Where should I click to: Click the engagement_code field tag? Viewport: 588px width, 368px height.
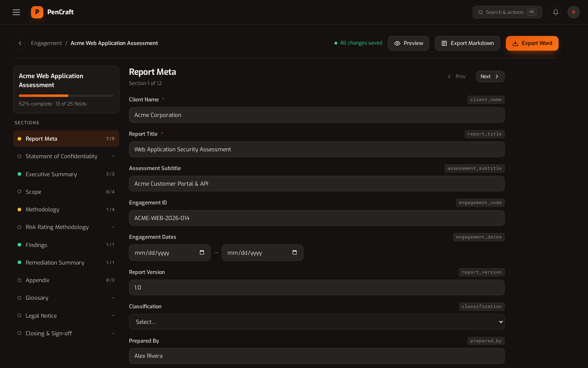(x=480, y=202)
